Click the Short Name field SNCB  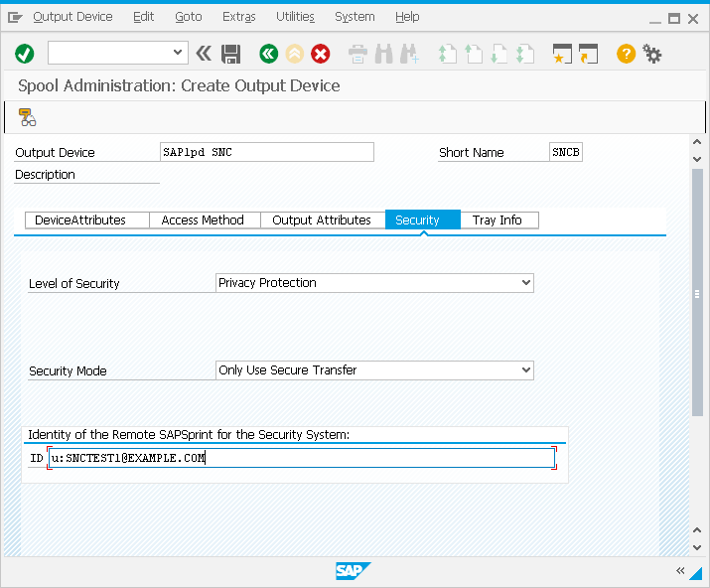(566, 152)
